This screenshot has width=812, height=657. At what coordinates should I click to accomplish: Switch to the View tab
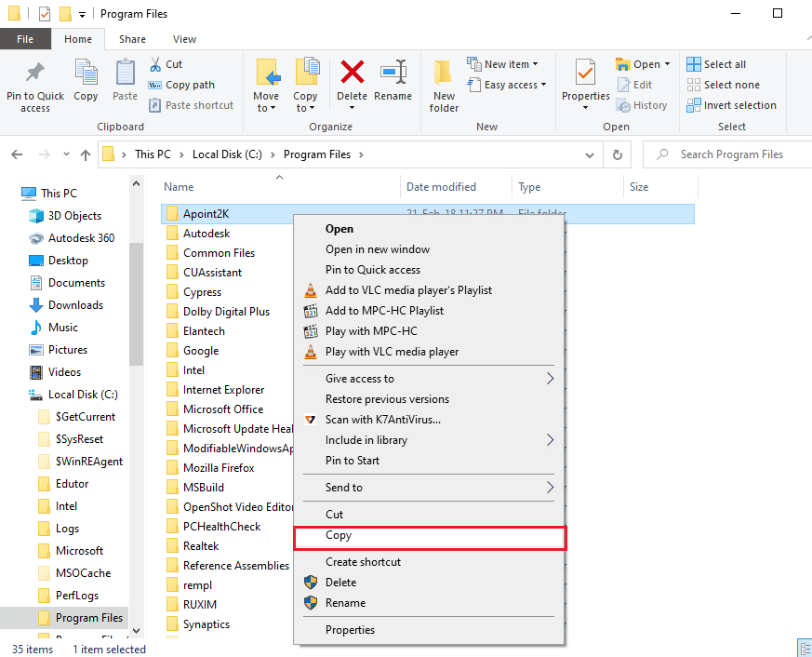point(184,39)
